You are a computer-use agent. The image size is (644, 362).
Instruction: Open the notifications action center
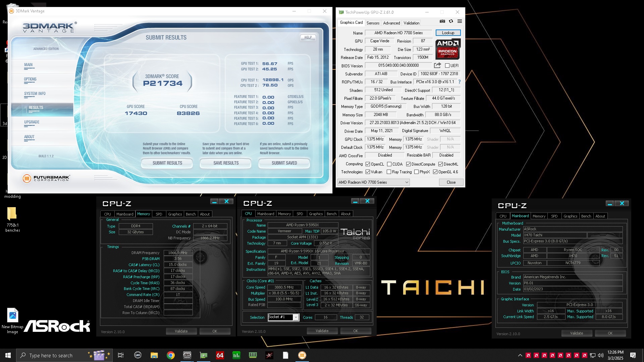tap(633, 355)
